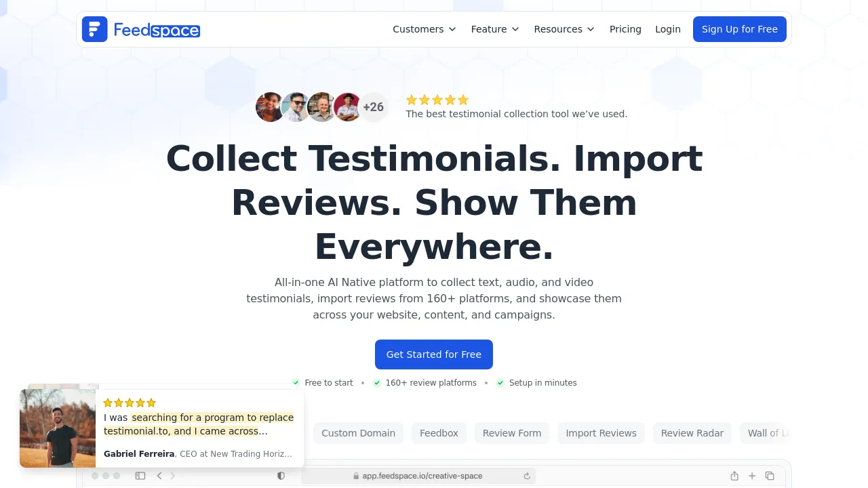The width and height of the screenshot is (868, 488).
Task: Click the share icon in the browser mockup
Action: tap(734, 476)
